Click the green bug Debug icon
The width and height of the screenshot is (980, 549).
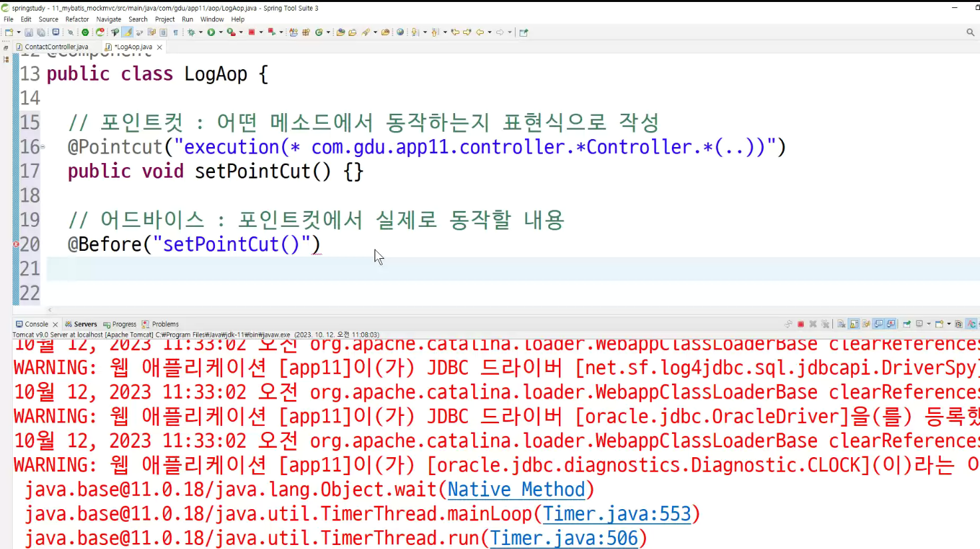pyautogui.click(x=191, y=32)
